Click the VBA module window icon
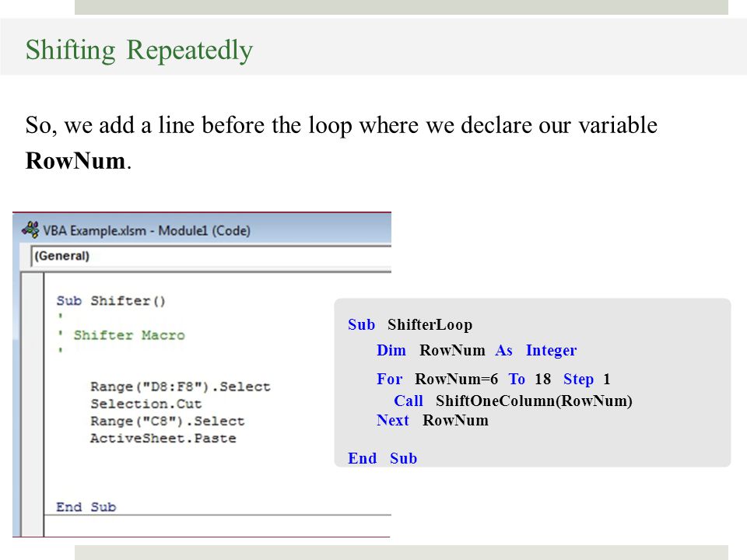747x560 pixels. (x=30, y=230)
